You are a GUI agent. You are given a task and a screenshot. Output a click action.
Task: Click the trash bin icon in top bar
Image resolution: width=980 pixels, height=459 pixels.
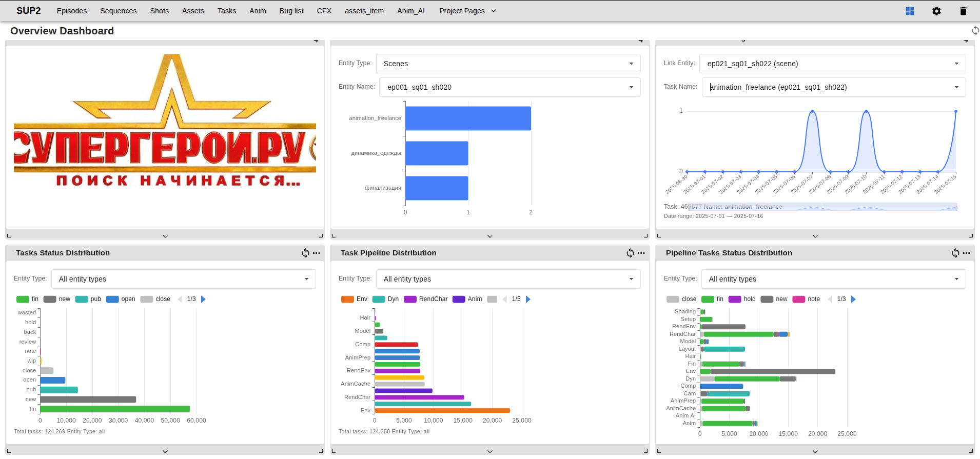click(963, 11)
